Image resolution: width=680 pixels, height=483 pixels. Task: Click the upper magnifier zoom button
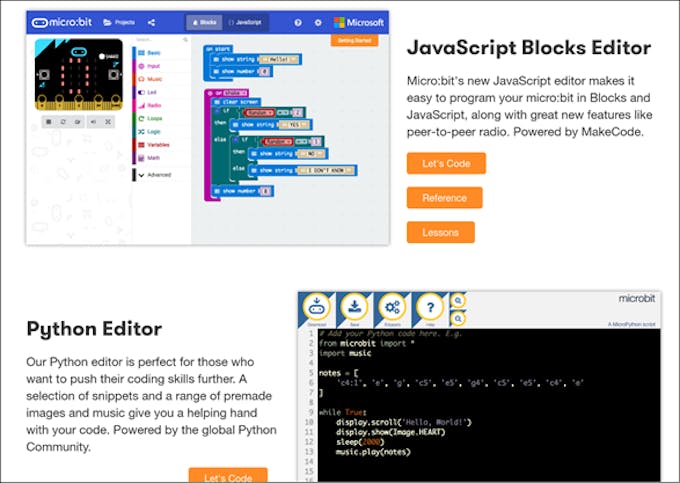point(458,300)
